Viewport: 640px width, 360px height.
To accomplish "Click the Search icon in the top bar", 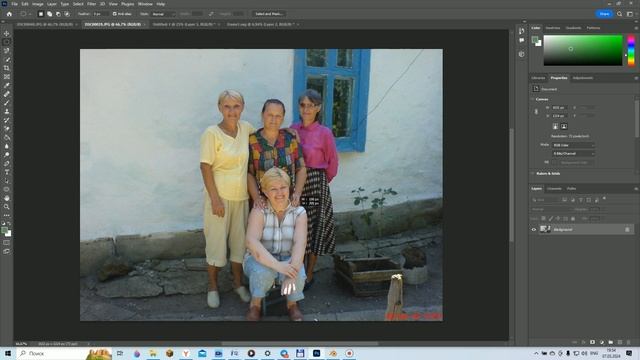I will (620, 14).
